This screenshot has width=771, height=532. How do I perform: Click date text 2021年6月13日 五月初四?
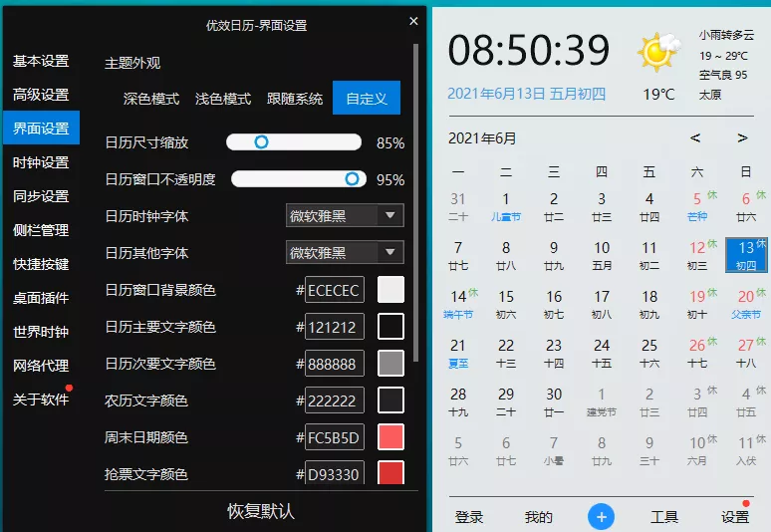pos(526,94)
